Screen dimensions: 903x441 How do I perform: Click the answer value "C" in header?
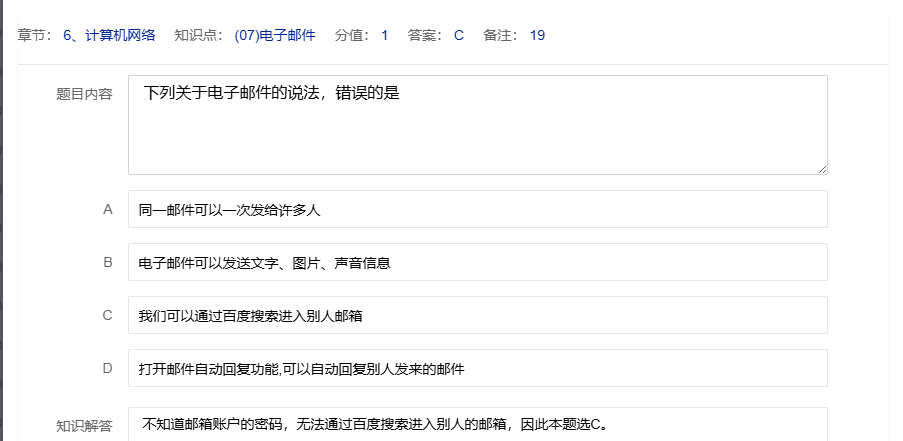(459, 36)
